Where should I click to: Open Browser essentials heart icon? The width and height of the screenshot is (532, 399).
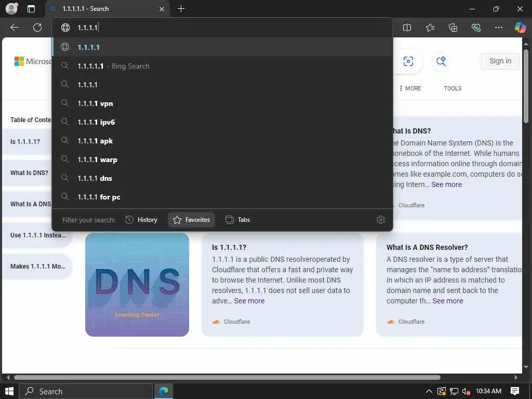coord(476,28)
